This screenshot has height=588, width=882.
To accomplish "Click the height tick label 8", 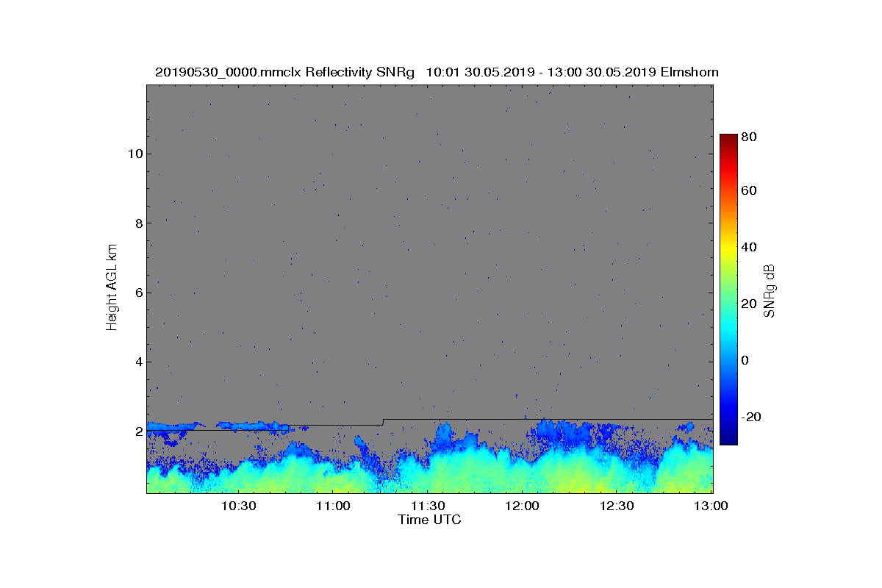I will point(137,223).
